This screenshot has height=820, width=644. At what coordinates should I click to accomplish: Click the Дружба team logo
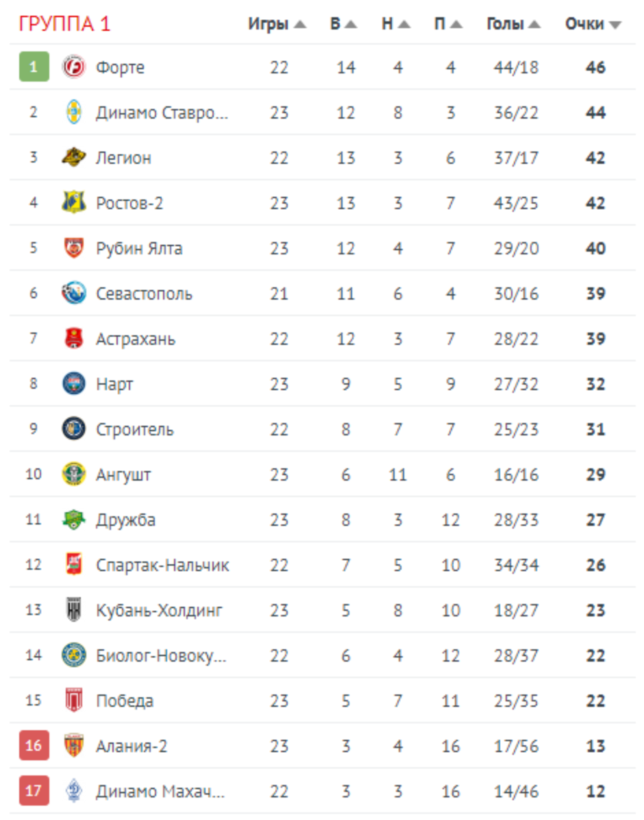click(x=74, y=520)
